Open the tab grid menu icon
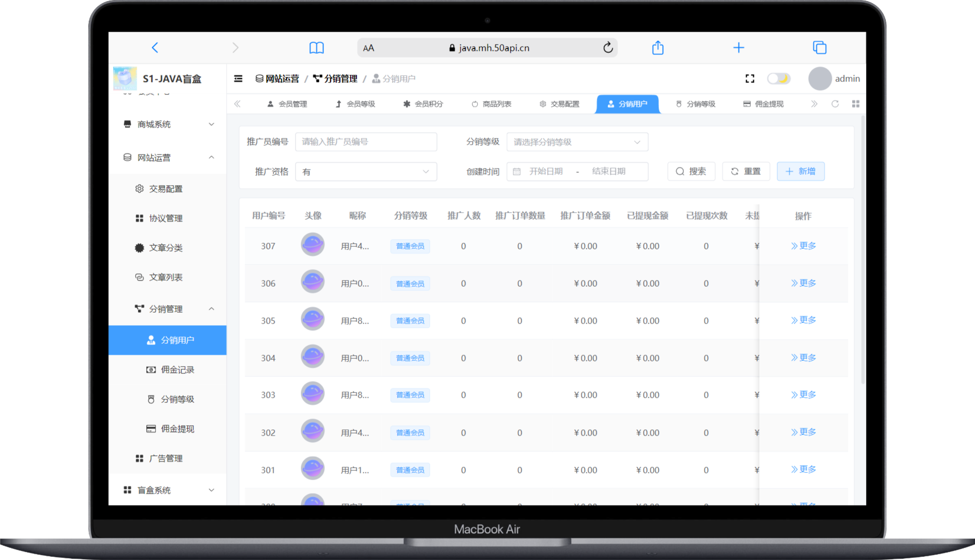The image size is (975, 560). tap(855, 104)
